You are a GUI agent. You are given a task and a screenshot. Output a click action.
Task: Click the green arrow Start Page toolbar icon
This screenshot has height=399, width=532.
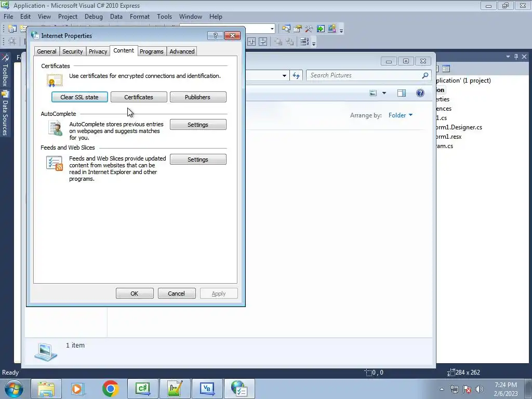321,29
